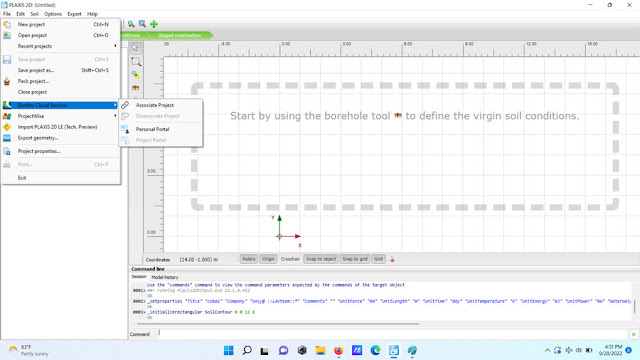Open Microsoft Edge from taskbar

pyautogui.click(x=375, y=350)
